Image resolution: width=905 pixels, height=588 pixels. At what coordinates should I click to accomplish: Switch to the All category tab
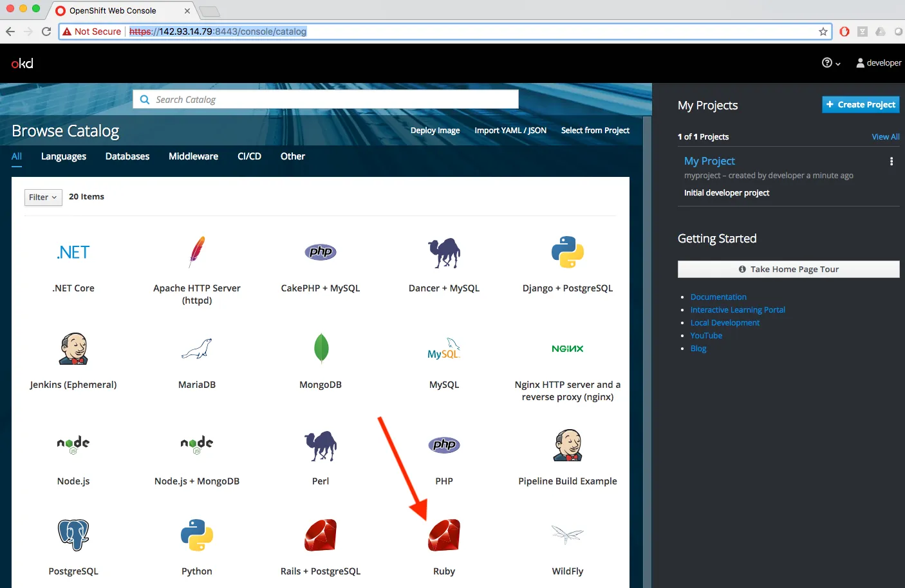pos(17,156)
